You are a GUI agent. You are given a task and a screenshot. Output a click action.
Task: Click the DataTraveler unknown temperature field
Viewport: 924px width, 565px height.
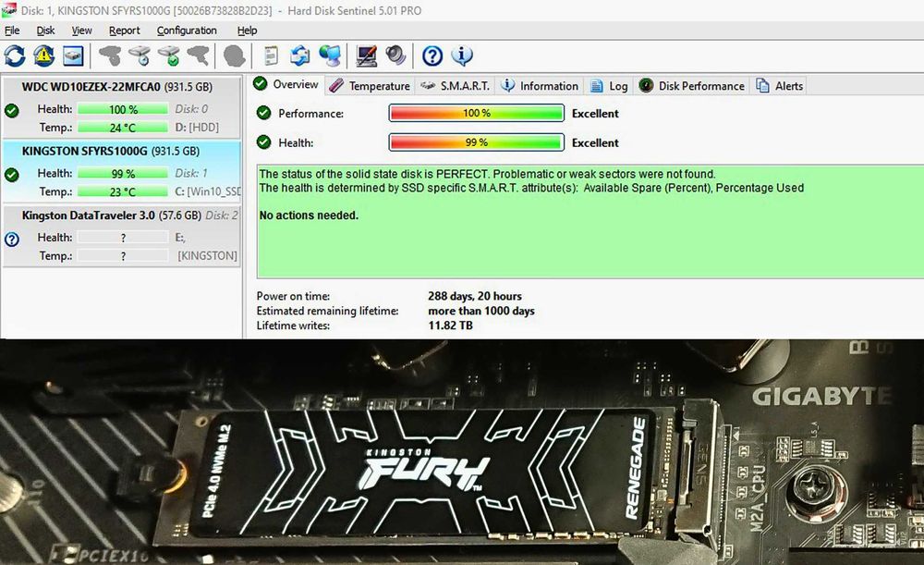point(123,256)
